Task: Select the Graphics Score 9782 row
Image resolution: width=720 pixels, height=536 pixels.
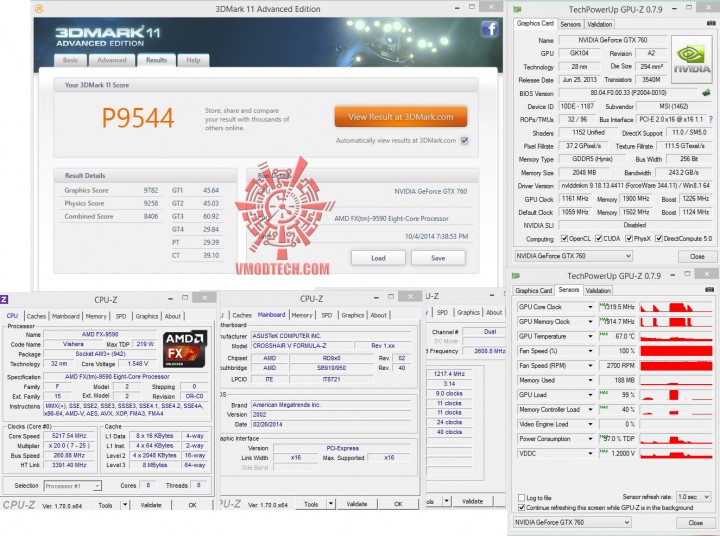Action: pyautogui.click(x=111, y=190)
